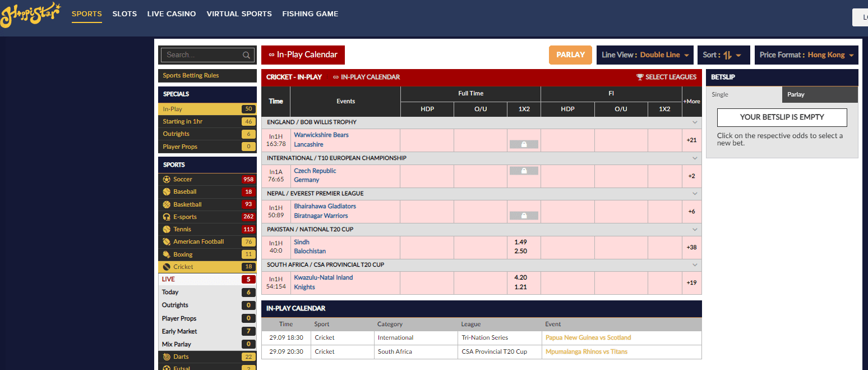
Task: Open the Sports top menu
Action: point(87,14)
